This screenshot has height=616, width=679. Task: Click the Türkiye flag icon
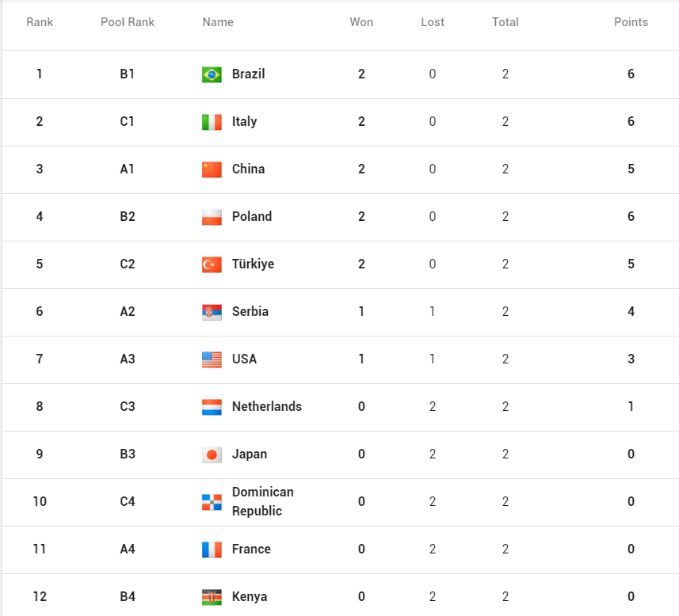[212, 264]
